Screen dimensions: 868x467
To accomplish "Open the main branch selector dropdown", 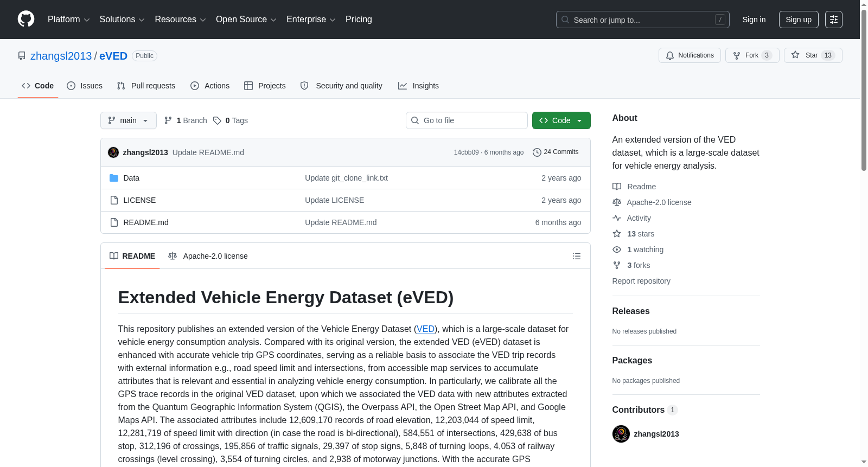I will coord(129,120).
